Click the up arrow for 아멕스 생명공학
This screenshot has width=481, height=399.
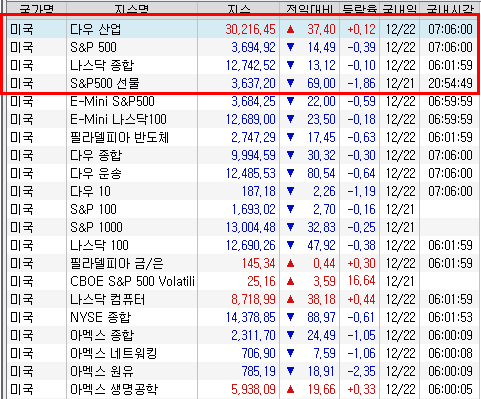[x=290, y=389]
